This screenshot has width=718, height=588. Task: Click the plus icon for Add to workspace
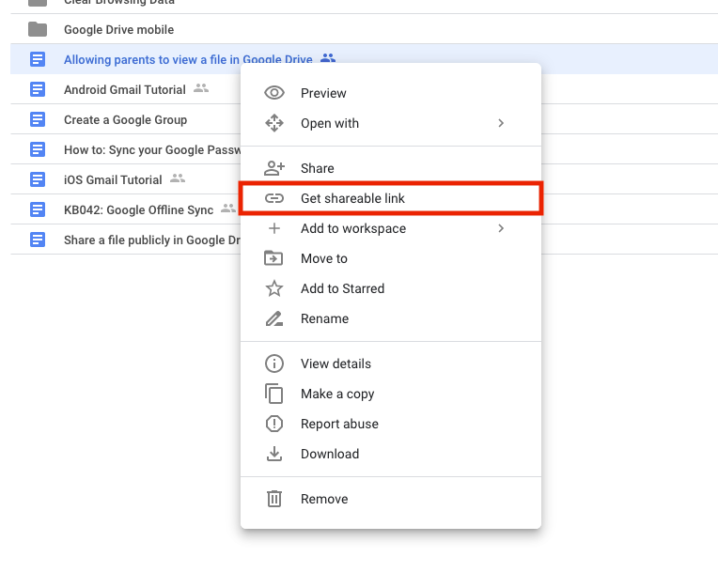pos(273,228)
